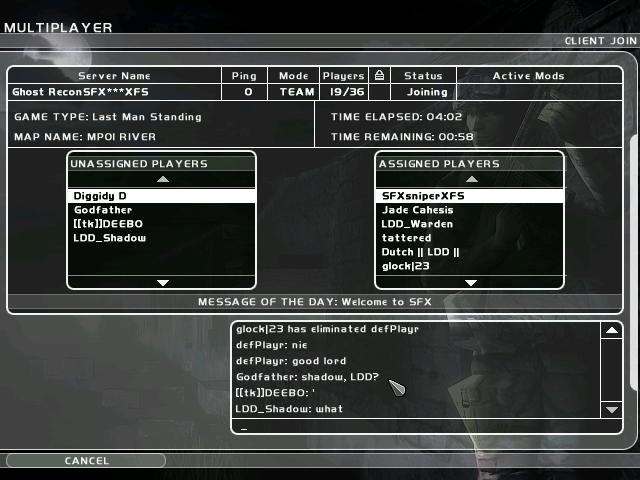
Task: Click the Active Mods column header
Action: tap(539, 76)
